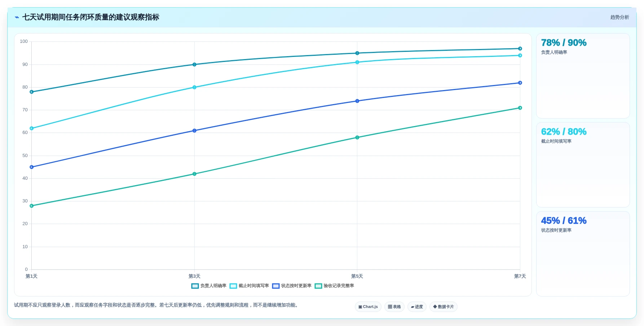This screenshot has height=326, width=644.
Task: Click 截止时间填写率 data point at 第1天
Action: pos(32,128)
